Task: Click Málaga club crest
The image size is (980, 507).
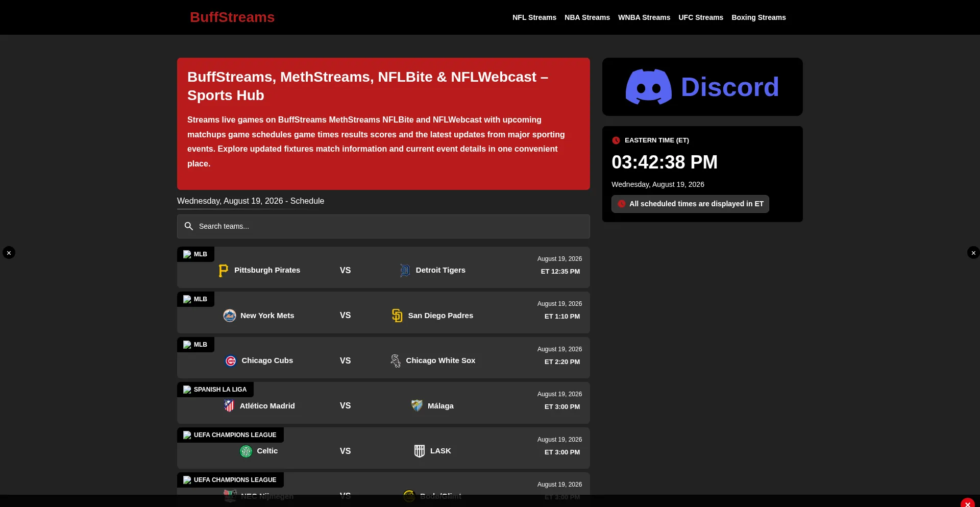Action: (417, 406)
